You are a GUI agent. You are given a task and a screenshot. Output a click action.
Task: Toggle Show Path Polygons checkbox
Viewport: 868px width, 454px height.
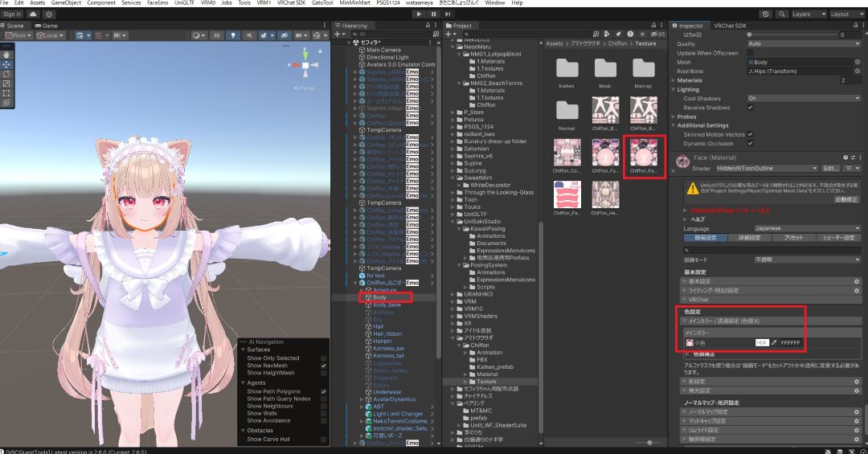point(323,391)
